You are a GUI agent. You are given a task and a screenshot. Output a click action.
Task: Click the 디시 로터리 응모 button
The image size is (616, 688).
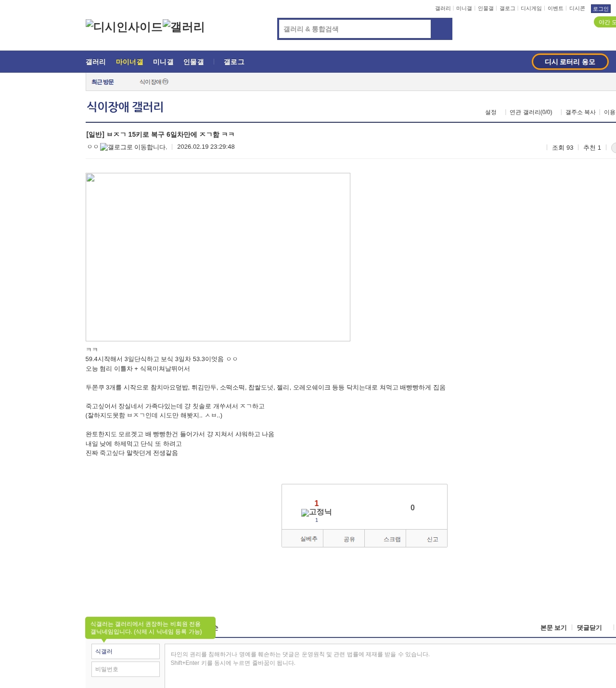point(570,62)
